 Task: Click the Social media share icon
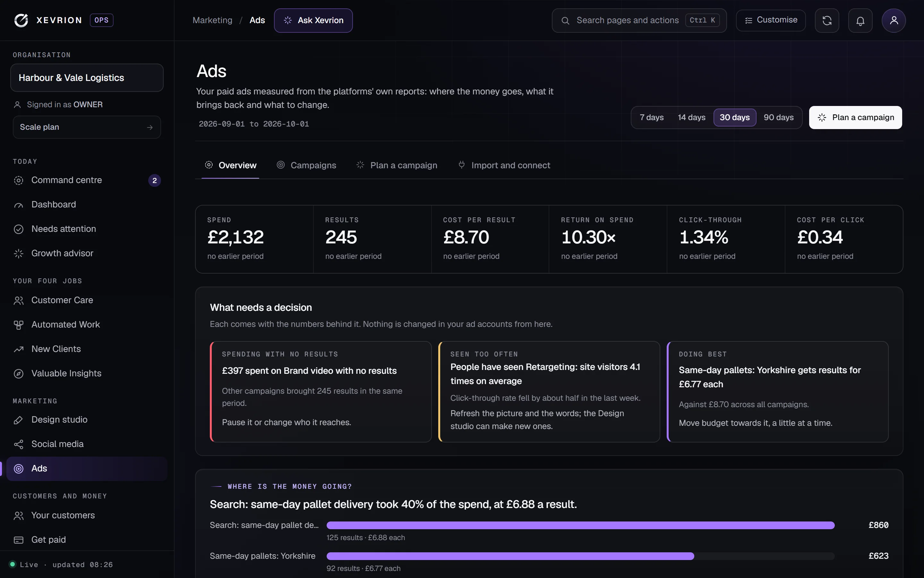(18, 444)
